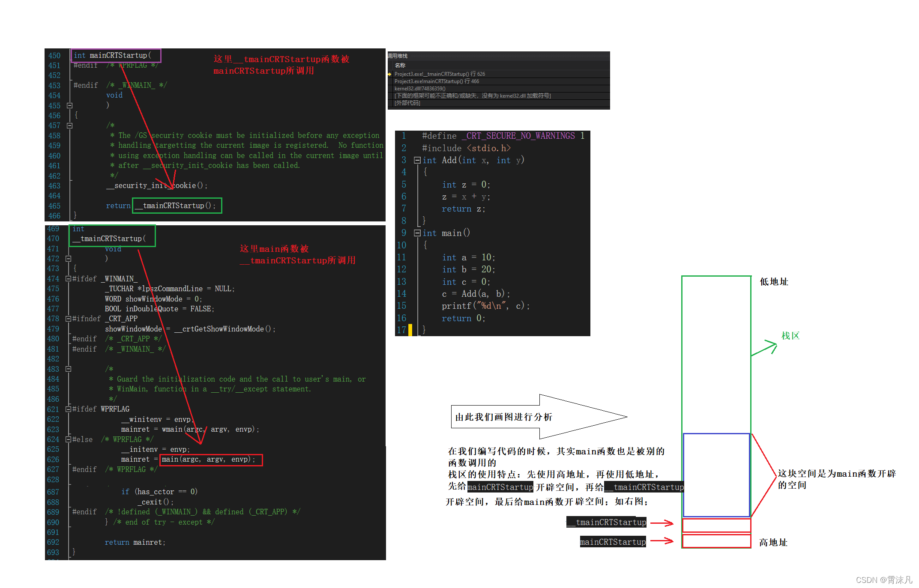Click the [外部代码] call stack row

407,103
